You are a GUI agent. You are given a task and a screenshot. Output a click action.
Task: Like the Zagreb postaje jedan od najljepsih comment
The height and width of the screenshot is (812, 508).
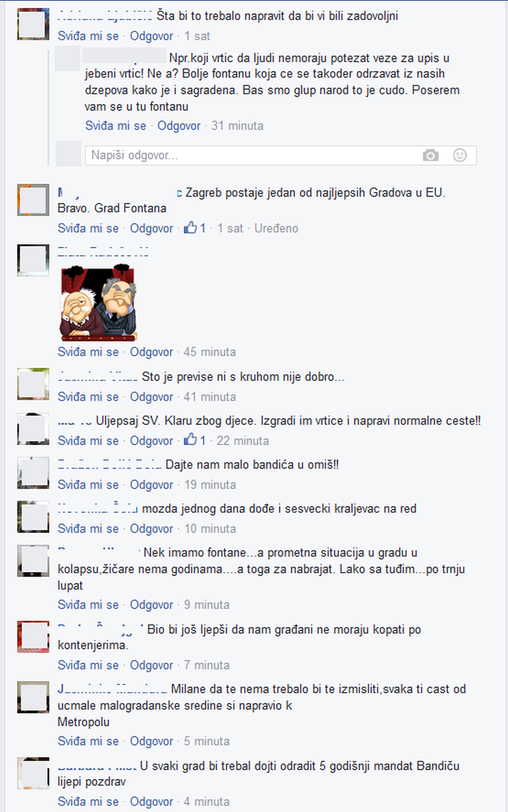[x=88, y=228]
